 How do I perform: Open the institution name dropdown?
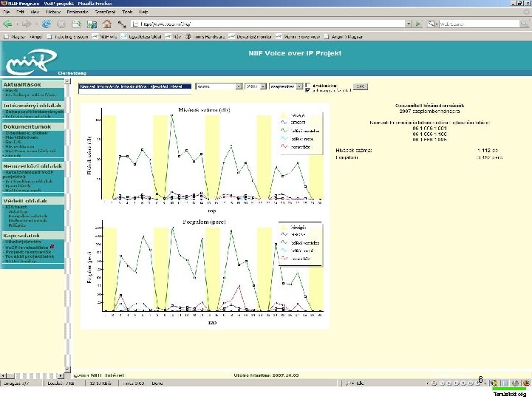135,86
